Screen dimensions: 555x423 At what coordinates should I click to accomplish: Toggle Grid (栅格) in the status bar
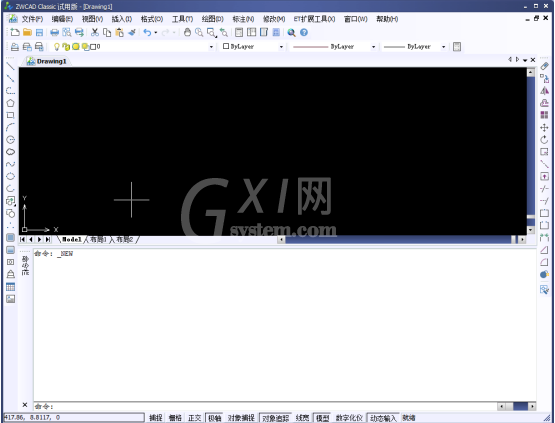[x=175, y=418]
